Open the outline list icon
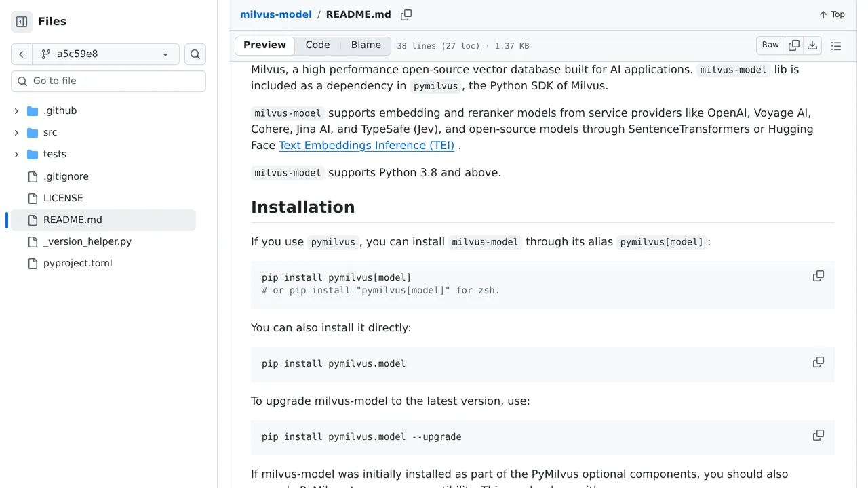Screen dimensions: 868x488 click(x=836, y=46)
